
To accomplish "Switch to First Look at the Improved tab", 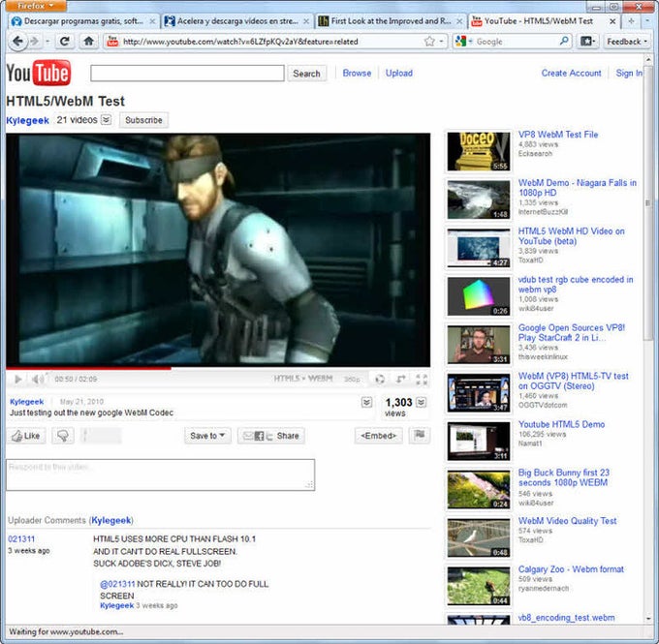I will 391,21.
